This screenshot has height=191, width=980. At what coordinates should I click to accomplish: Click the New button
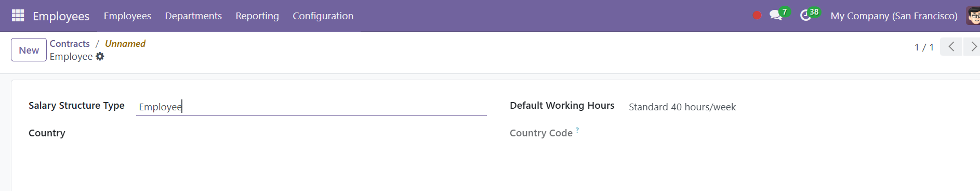pyautogui.click(x=29, y=50)
